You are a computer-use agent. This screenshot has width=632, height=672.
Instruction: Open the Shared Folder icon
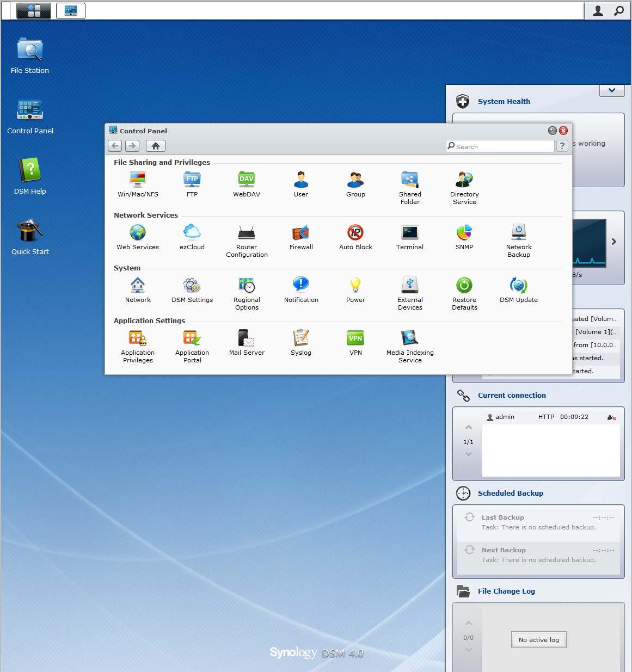coord(409,181)
